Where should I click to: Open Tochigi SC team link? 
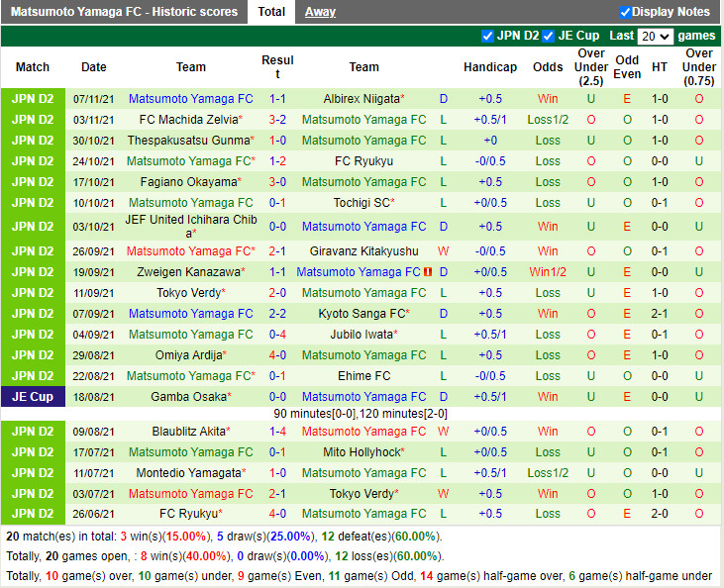coord(362,203)
